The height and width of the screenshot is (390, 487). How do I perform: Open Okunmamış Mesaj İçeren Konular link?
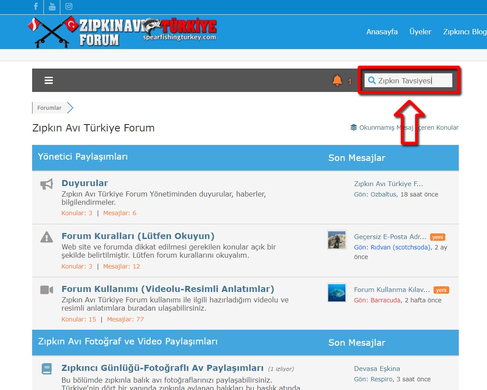click(409, 127)
